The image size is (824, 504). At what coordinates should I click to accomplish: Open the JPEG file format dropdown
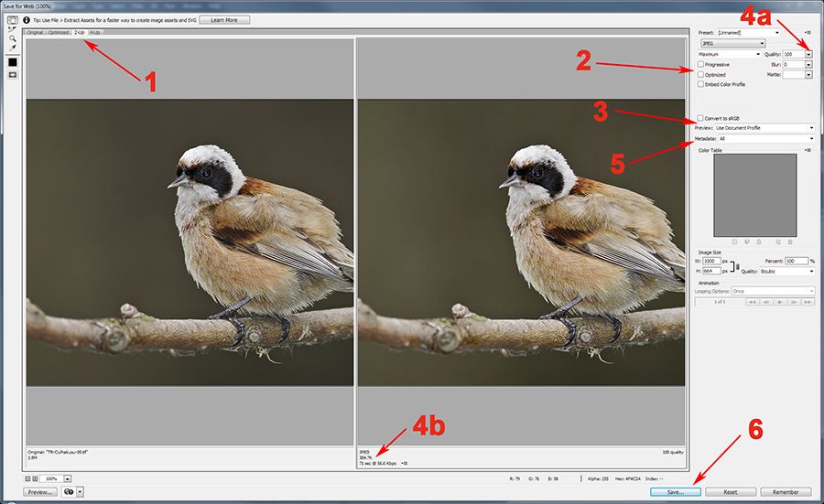732,43
